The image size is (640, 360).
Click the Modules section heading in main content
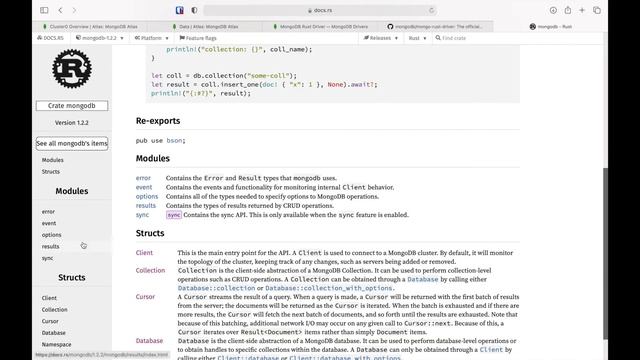pyautogui.click(x=153, y=158)
